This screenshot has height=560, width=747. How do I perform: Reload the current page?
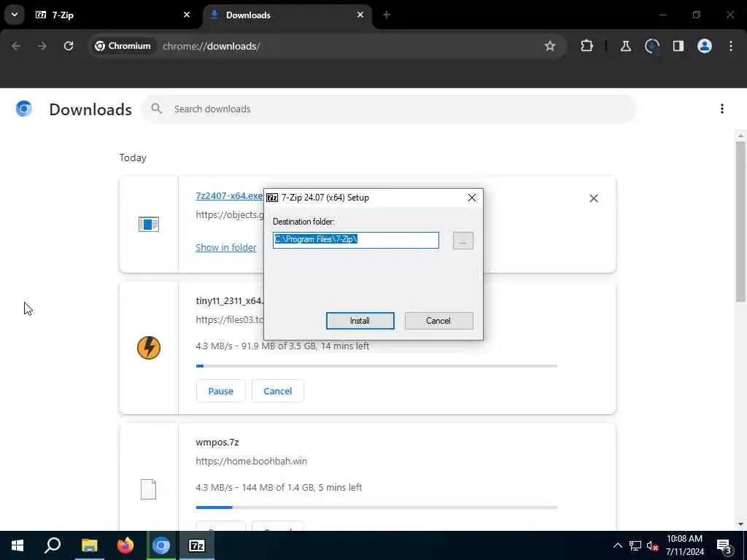69,46
